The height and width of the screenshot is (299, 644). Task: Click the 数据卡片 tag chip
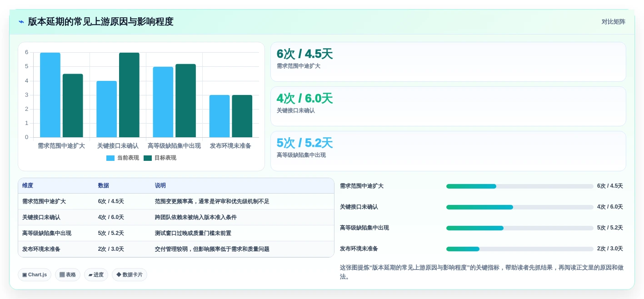click(x=130, y=274)
